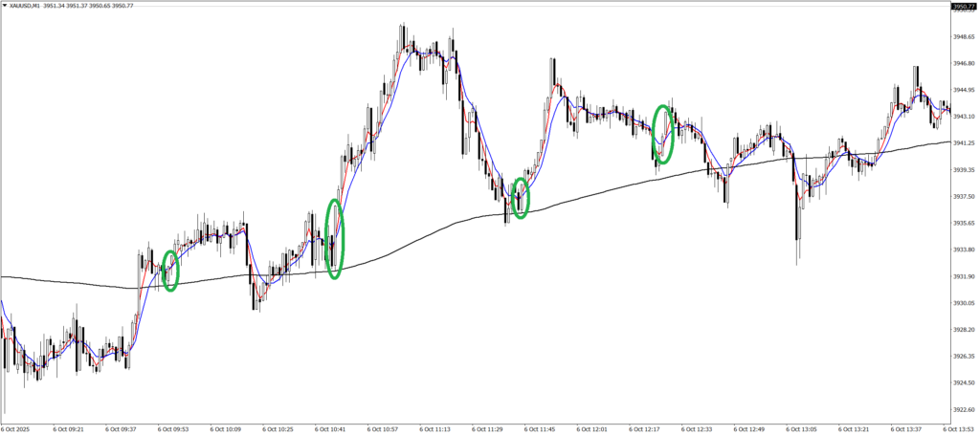Click the 3922.60 price axis label
This screenshot has height=435, width=980.
(963, 409)
